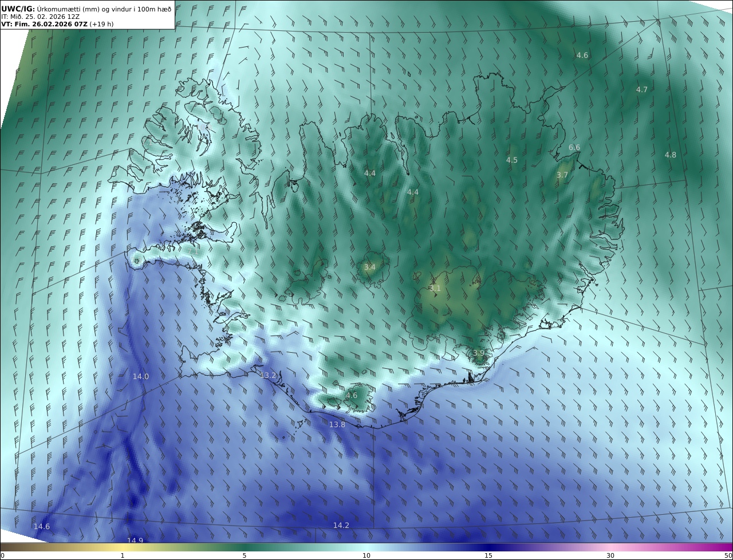Image resolution: width=733 pixels, height=560 pixels.
Task: Click the 50 tick label on the colorbar
Action: pos(728,556)
